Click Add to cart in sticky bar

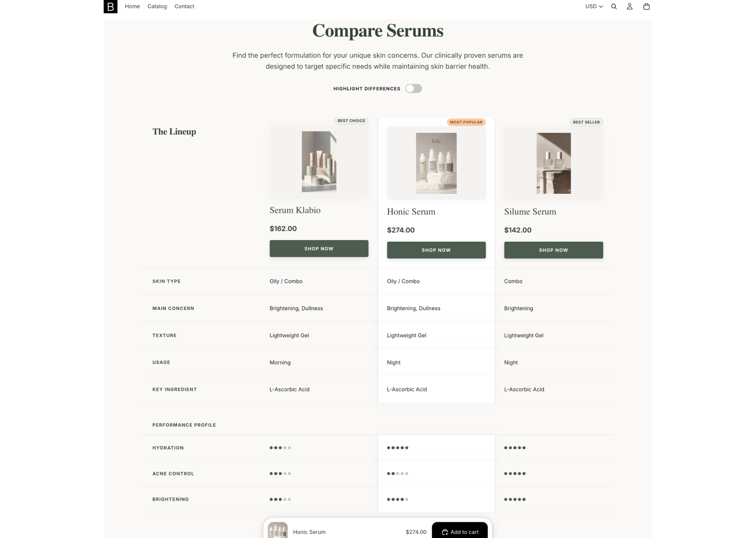click(x=459, y=531)
